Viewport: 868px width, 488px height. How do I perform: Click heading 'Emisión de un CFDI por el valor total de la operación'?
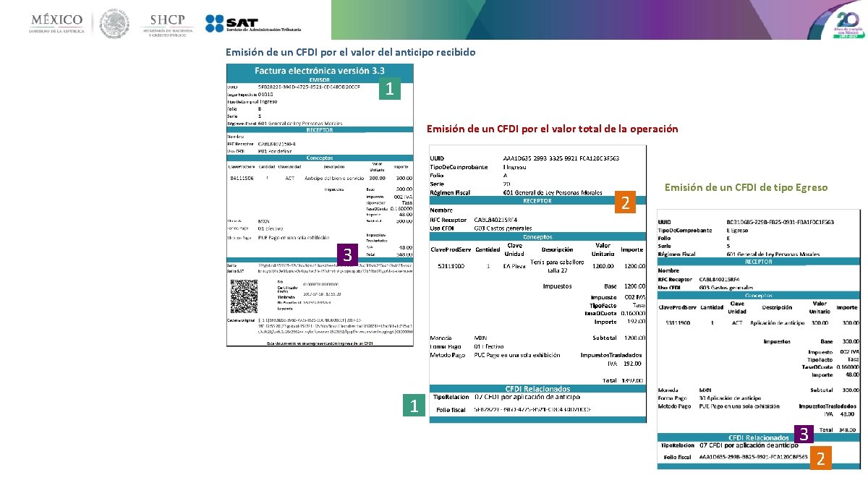click(x=553, y=129)
